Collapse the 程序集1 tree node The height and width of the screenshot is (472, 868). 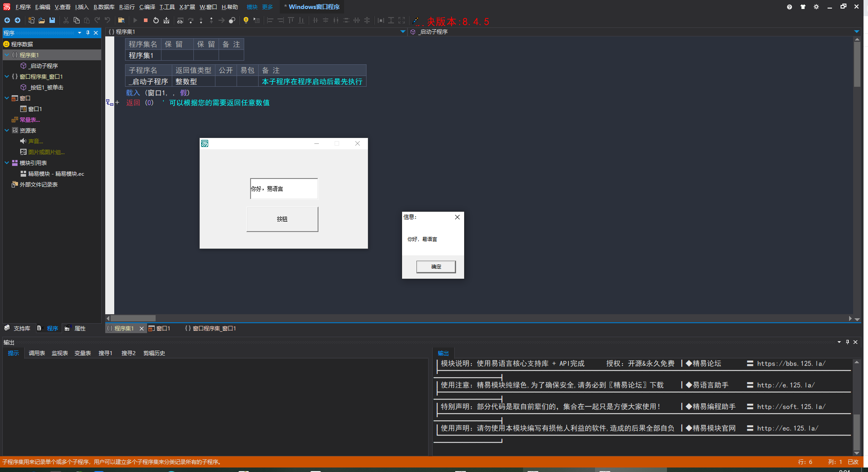coord(7,55)
